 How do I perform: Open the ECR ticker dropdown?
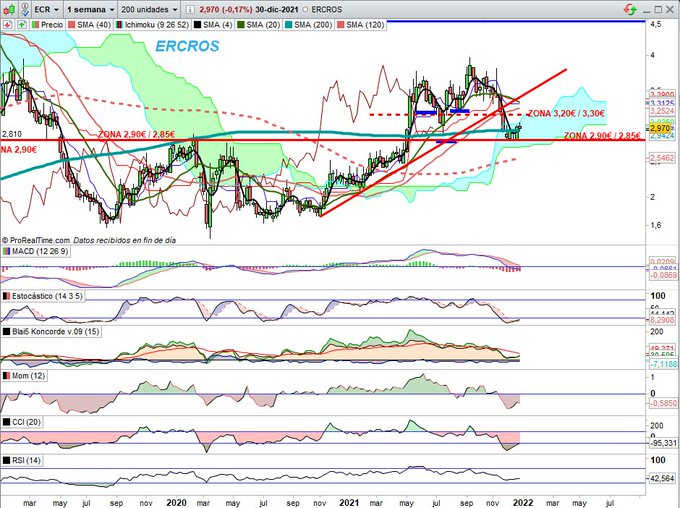47,9
